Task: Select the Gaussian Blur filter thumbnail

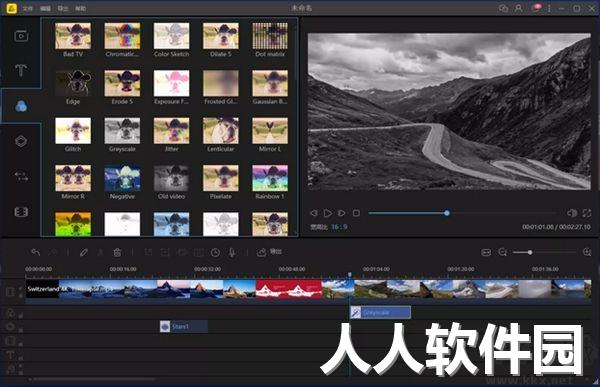Action: (x=270, y=83)
